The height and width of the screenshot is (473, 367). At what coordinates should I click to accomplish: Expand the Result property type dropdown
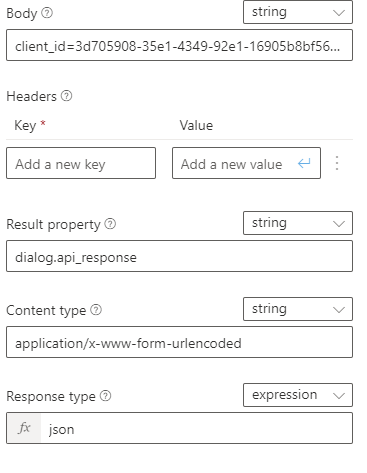[298, 223]
